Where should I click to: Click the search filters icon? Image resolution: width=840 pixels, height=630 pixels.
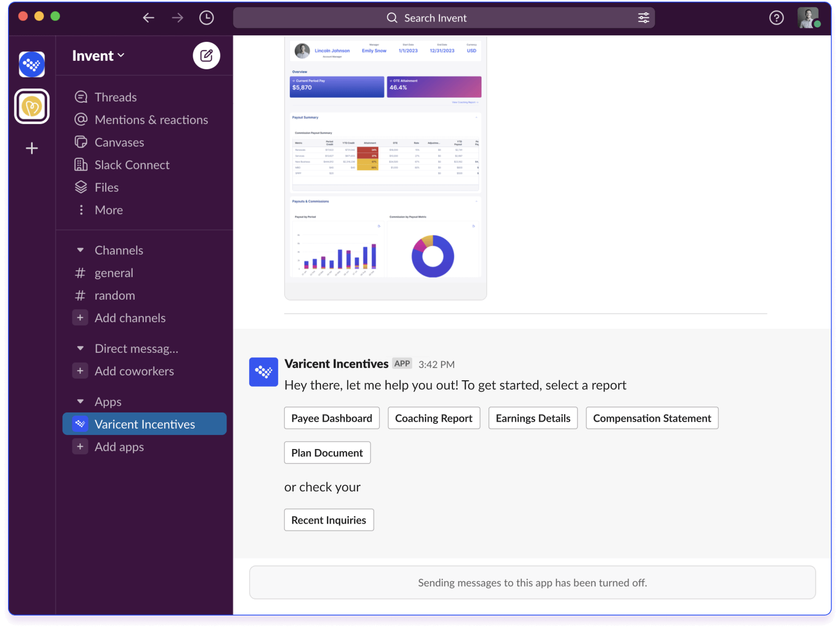click(x=643, y=17)
